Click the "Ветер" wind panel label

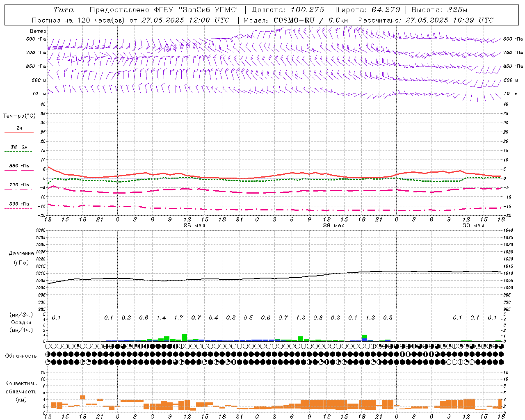[38, 31]
